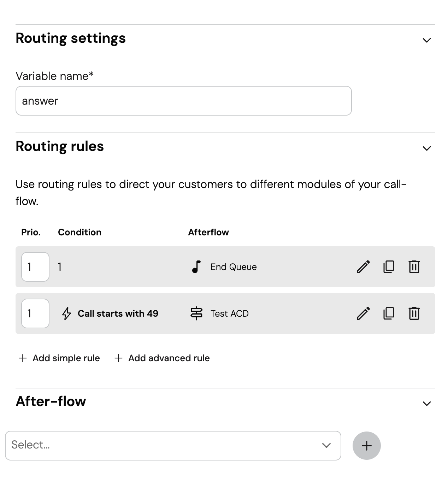
Task: Collapse the Routing rules section
Action: tap(426, 148)
